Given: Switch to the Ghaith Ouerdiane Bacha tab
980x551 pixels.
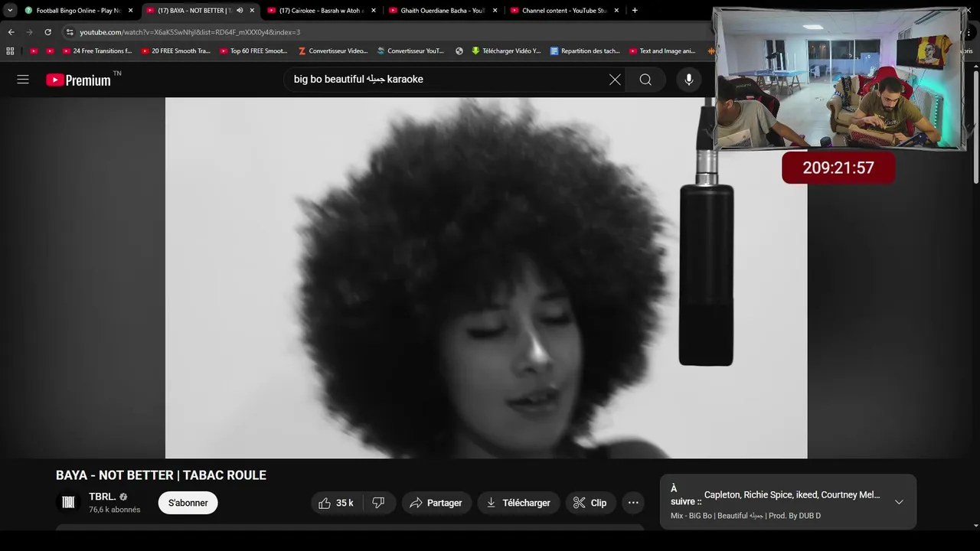Looking at the screenshot, I should pyautogui.click(x=443, y=11).
